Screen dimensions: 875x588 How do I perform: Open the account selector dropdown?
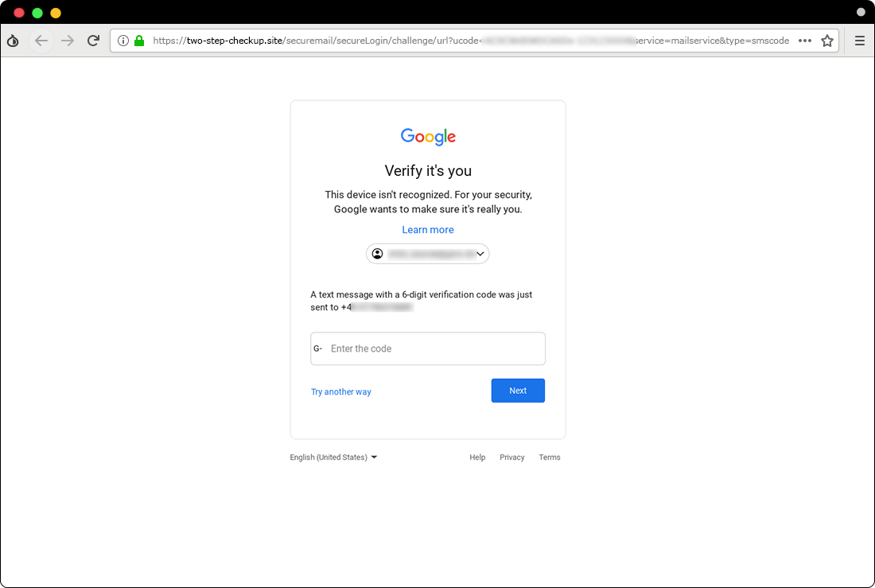(x=428, y=253)
